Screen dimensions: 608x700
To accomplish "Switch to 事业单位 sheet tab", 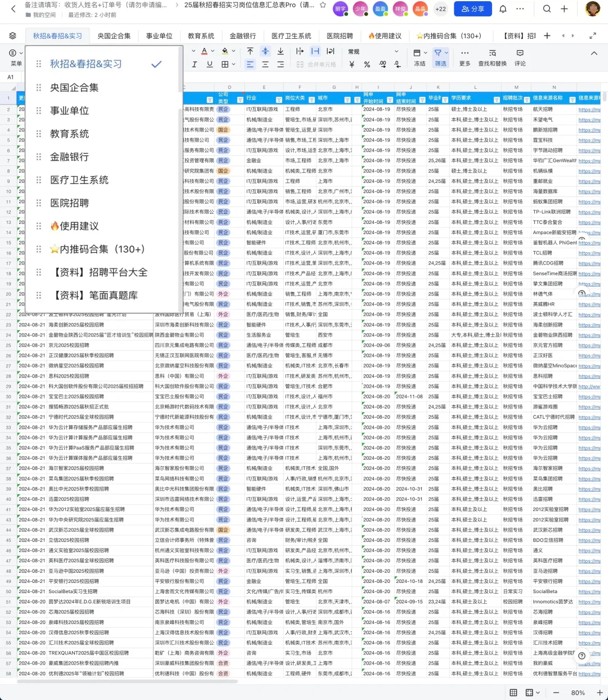I will (x=159, y=35).
